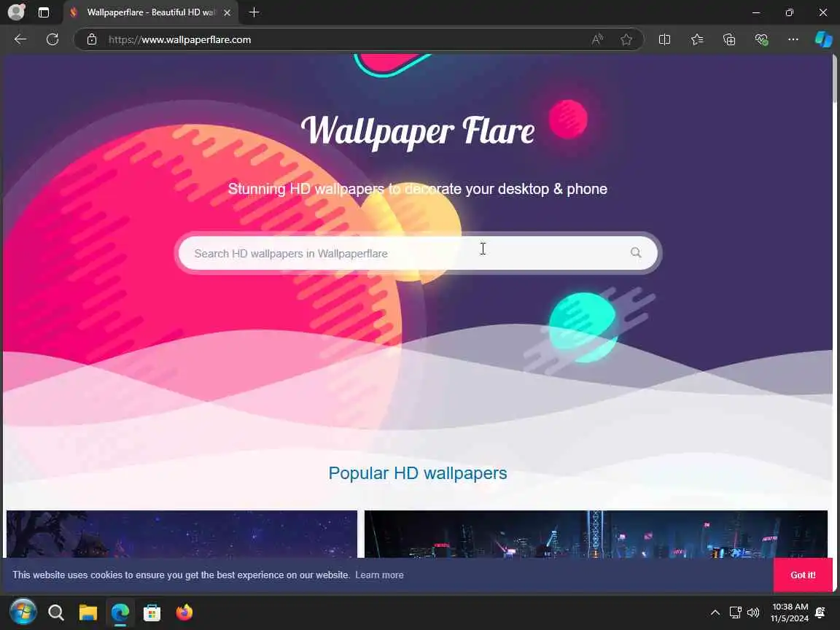The height and width of the screenshot is (630, 840).
Task: Launch Firefox from taskbar
Action: (x=184, y=612)
